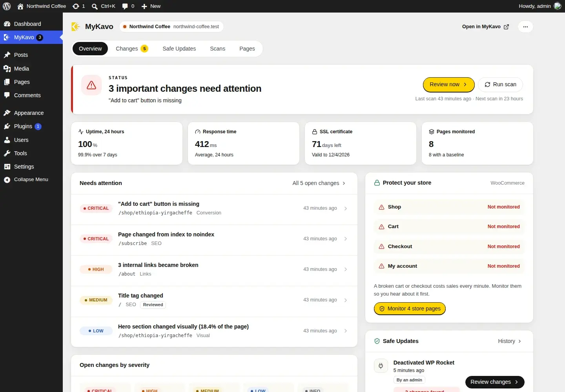Open the Ctrl+K search in admin bar
Image resolution: width=565 pixels, height=392 pixels.
coord(104,6)
